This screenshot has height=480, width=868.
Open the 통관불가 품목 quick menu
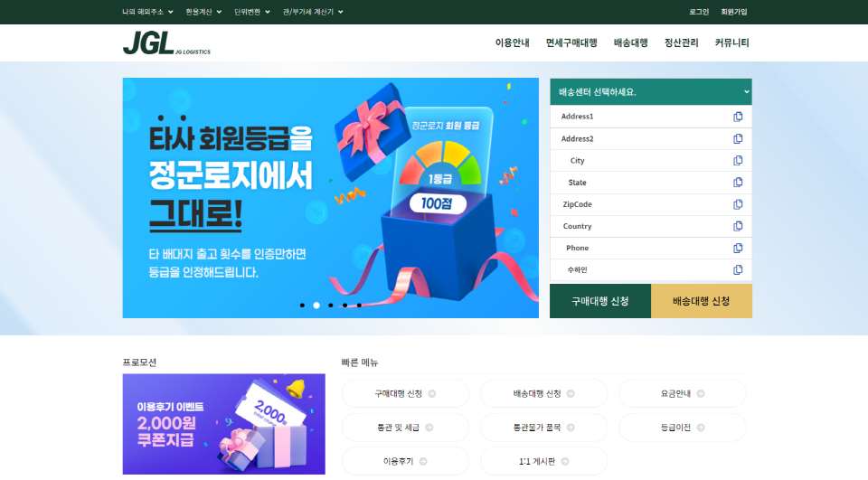click(x=543, y=428)
